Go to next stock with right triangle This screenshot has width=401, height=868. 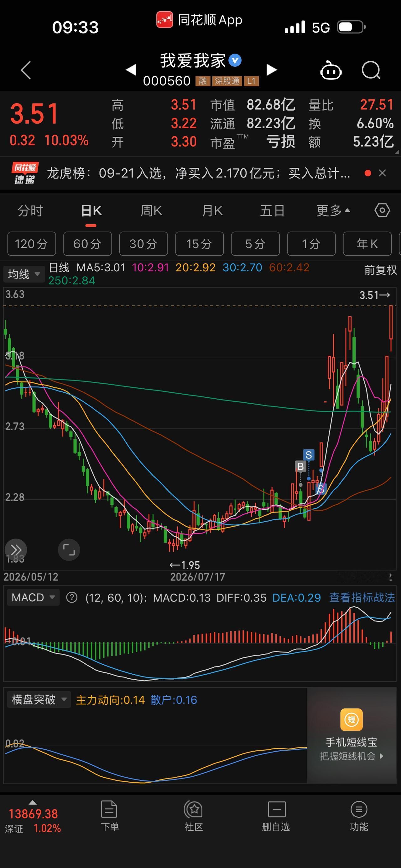tap(272, 70)
